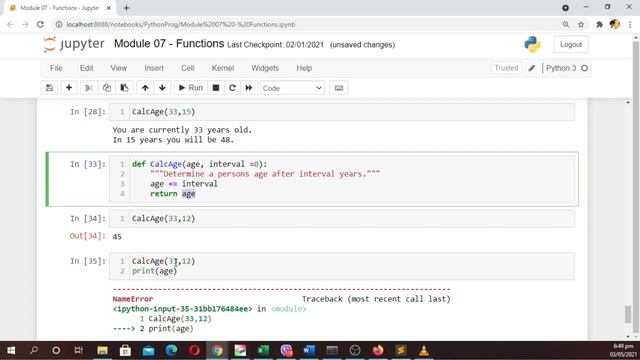Run the selected cell

(x=191, y=88)
